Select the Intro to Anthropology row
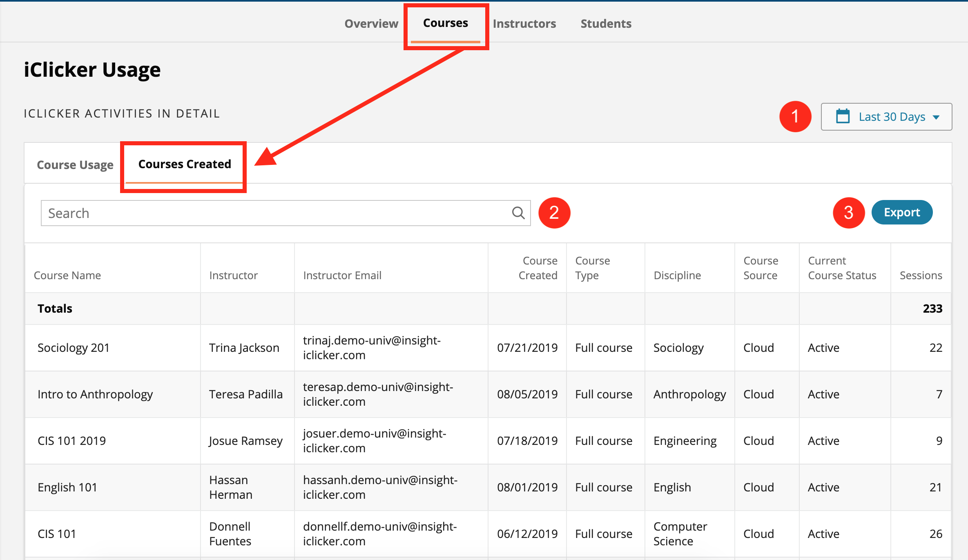The width and height of the screenshot is (968, 560). 95,394
